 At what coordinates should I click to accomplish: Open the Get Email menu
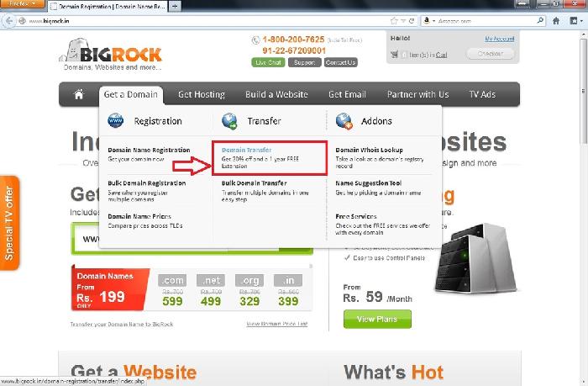pyautogui.click(x=347, y=95)
